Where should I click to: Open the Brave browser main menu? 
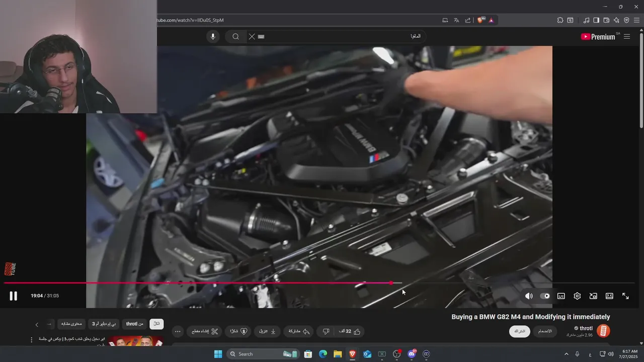pyautogui.click(x=636, y=20)
